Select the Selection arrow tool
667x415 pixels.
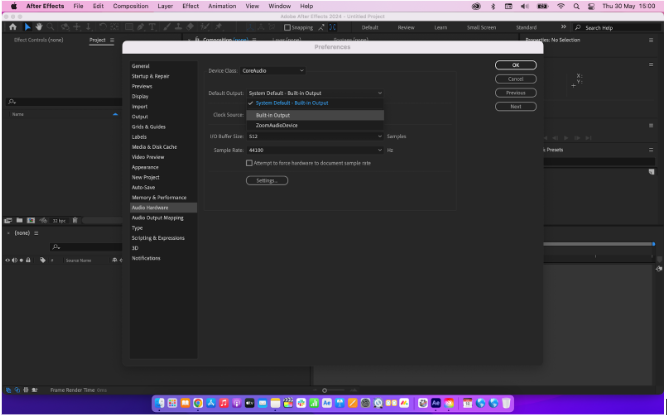[28, 27]
